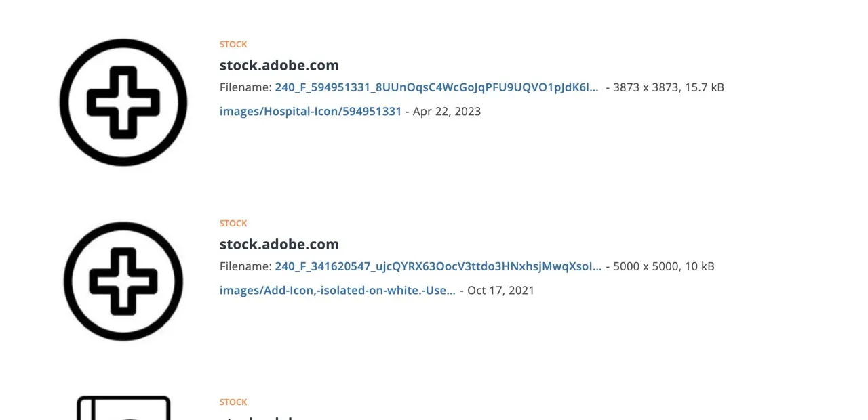
Task: Click the partially visible third result thumbnail
Action: [x=123, y=408]
